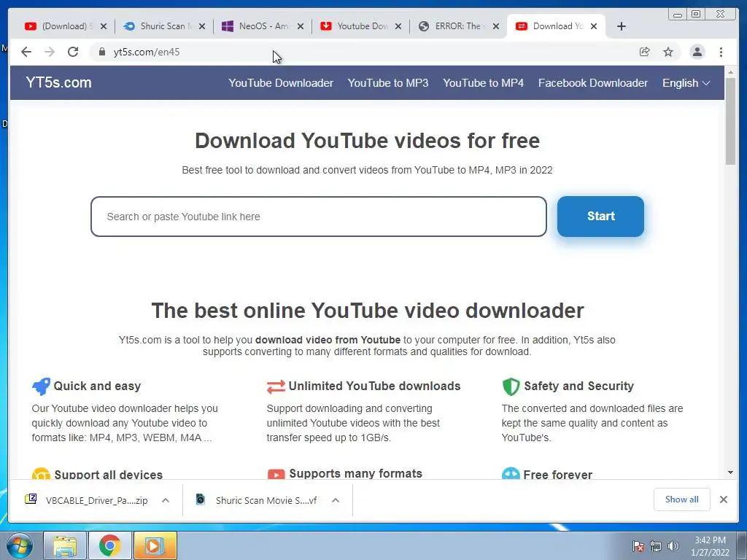Image resolution: width=747 pixels, height=560 pixels.
Task: Close the active Download Yo tab
Action: (x=594, y=26)
